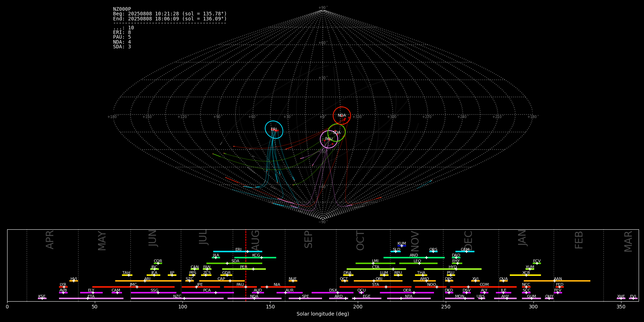The width and height of the screenshot is (644, 322).
Task: Click the ECV shower label in timeline
Action: (x=537, y=261)
